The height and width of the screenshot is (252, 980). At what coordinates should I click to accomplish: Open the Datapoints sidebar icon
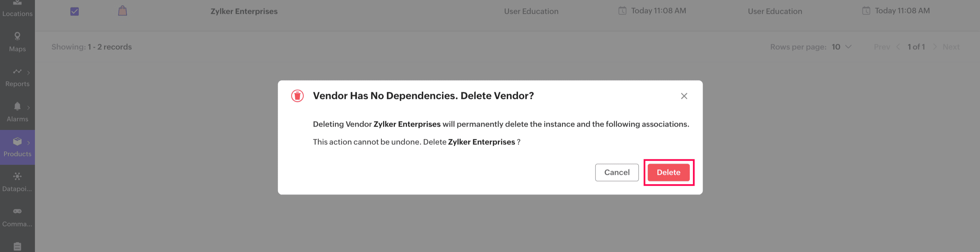coord(17,176)
